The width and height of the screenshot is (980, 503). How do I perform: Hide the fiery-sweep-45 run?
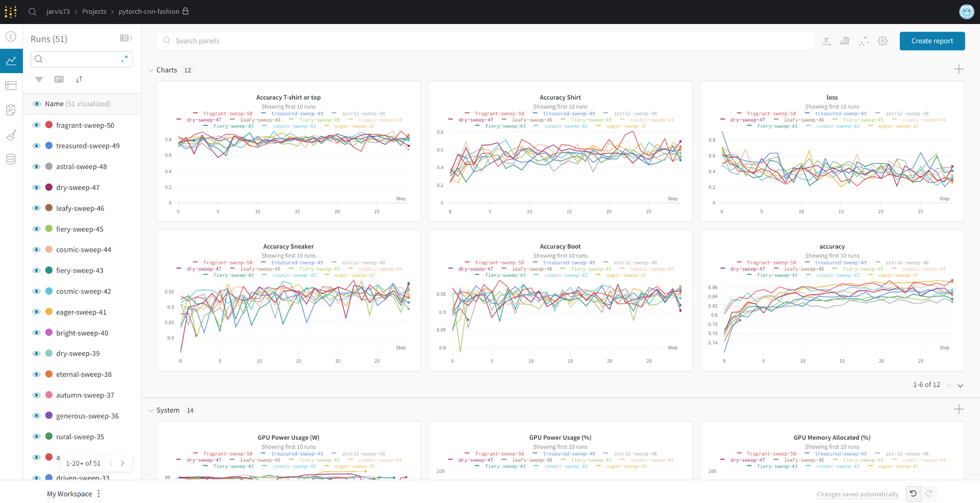tap(36, 229)
